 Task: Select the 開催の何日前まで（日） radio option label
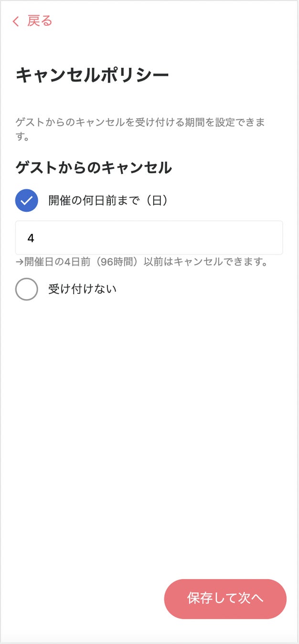[108, 200]
